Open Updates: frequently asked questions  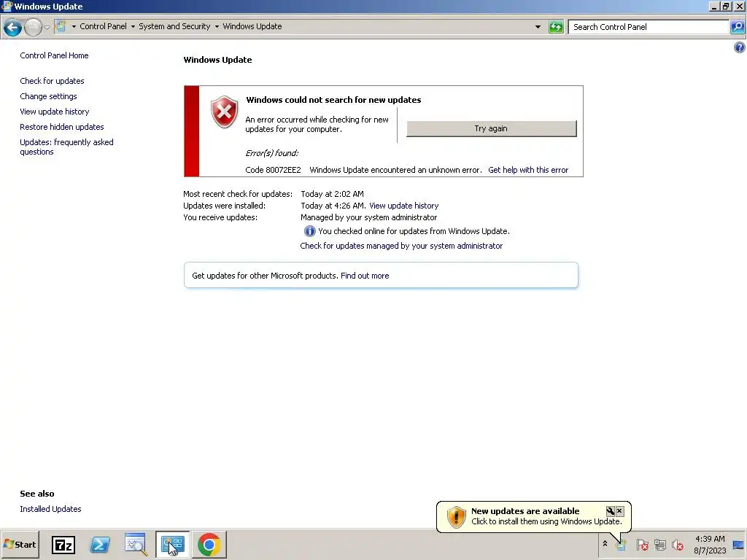pyautogui.click(x=66, y=147)
